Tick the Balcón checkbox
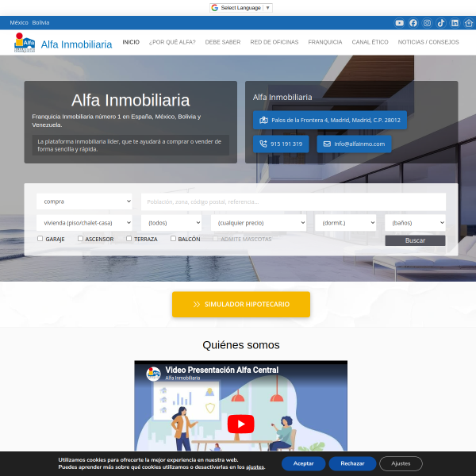476x476 pixels. (x=173, y=239)
